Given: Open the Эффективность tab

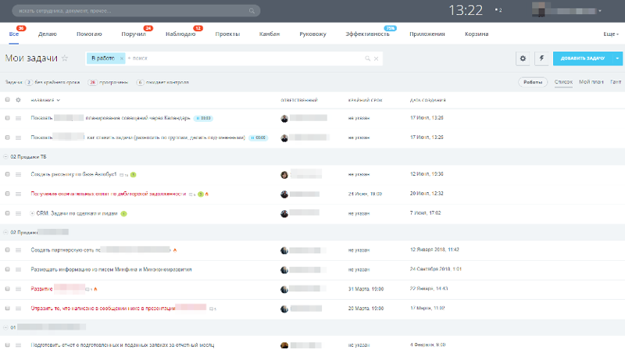Looking at the screenshot, I should coord(367,34).
